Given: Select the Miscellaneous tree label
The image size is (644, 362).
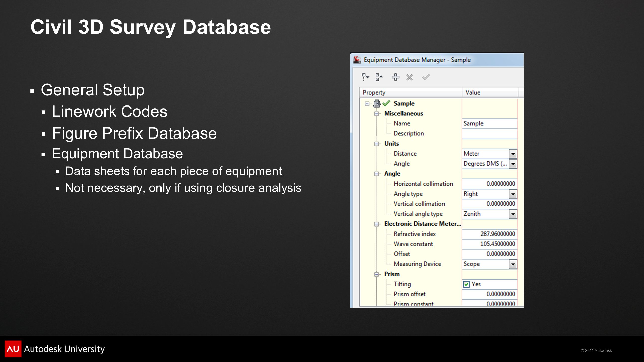Looking at the screenshot, I should pos(404,114).
